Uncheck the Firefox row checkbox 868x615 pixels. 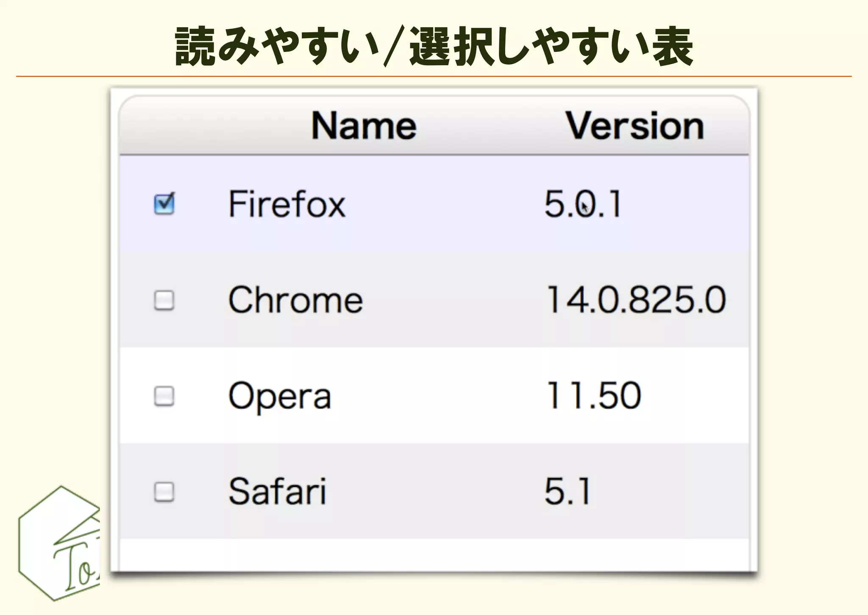(164, 204)
